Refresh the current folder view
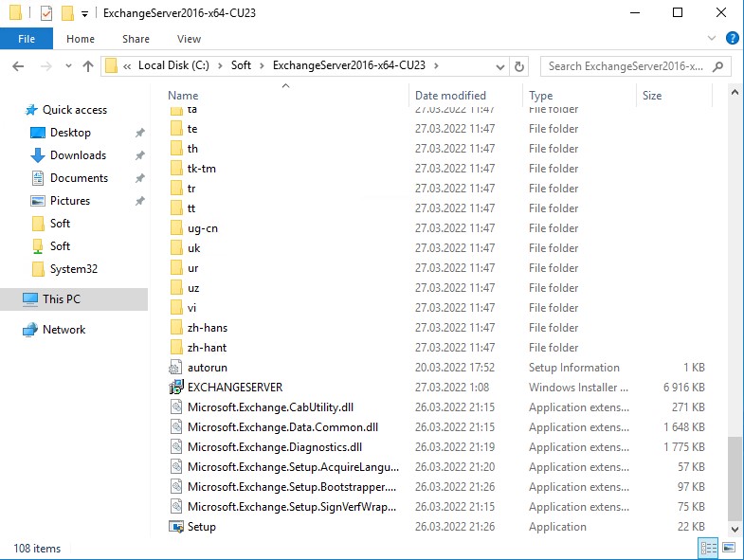Viewport: 744px width, 560px height. (518, 66)
